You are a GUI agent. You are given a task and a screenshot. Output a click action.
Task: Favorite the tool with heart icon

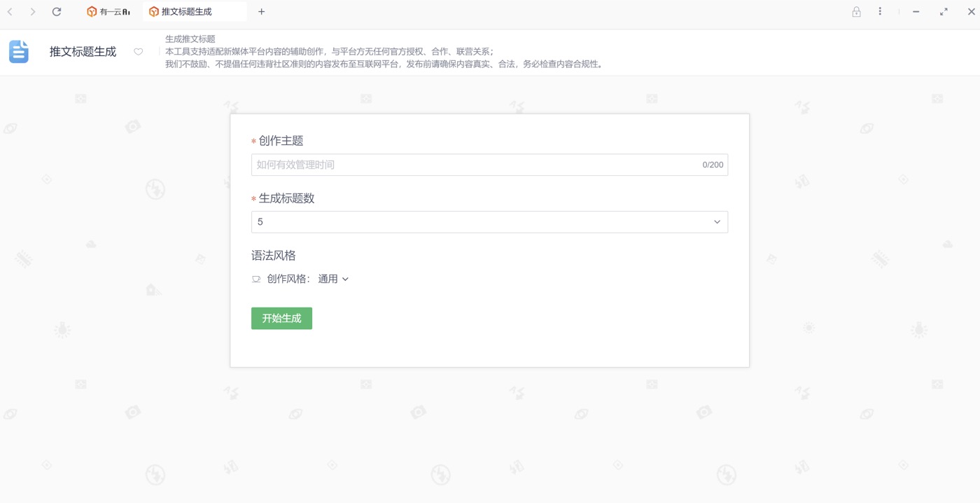pos(139,52)
